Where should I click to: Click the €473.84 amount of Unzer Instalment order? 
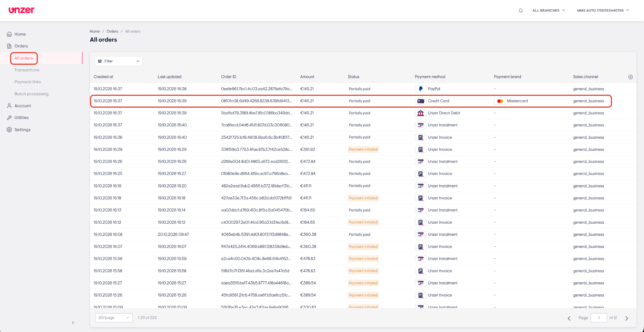308,162
